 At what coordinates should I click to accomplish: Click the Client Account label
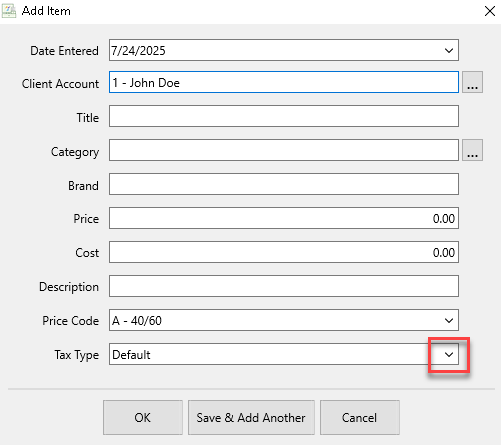tap(60, 84)
